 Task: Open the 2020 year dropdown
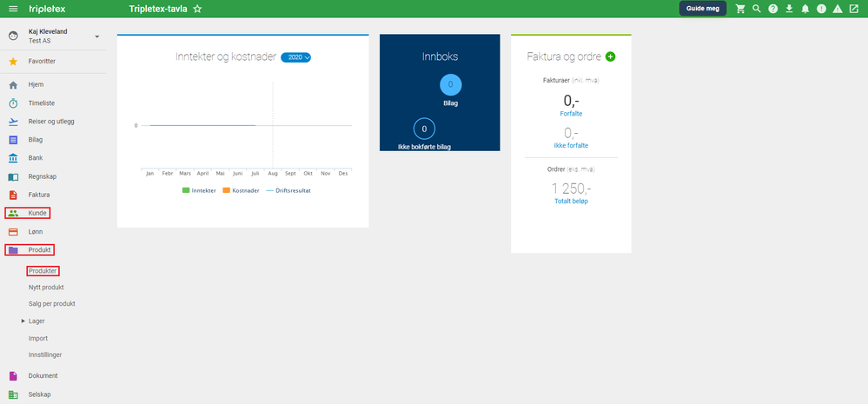[x=295, y=57]
